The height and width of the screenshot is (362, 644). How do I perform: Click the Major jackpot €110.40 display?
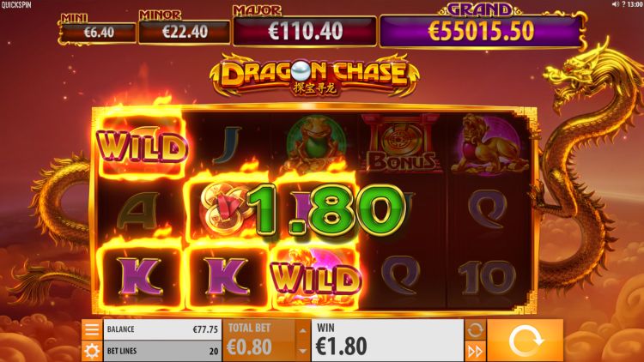click(x=305, y=31)
